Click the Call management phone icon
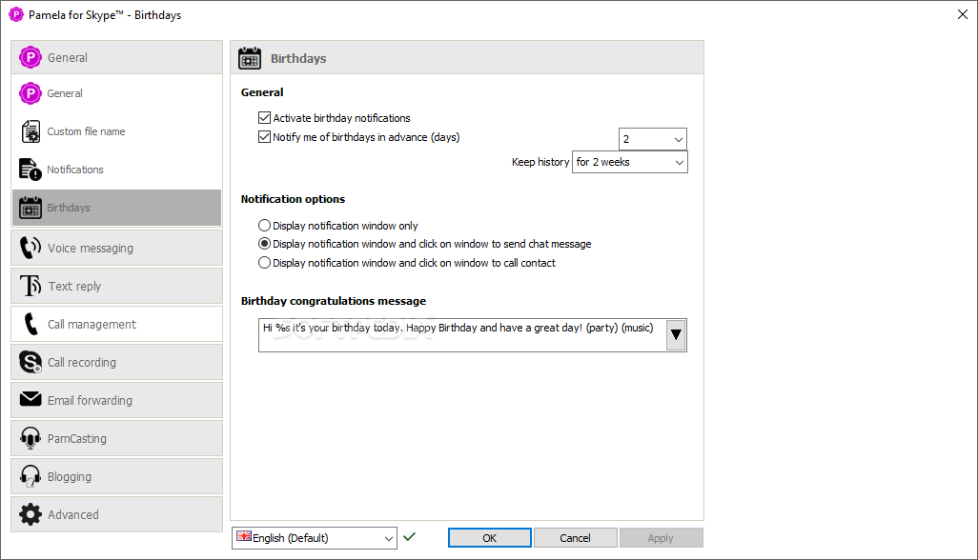Image resolution: width=978 pixels, height=560 pixels. tap(30, 324)
